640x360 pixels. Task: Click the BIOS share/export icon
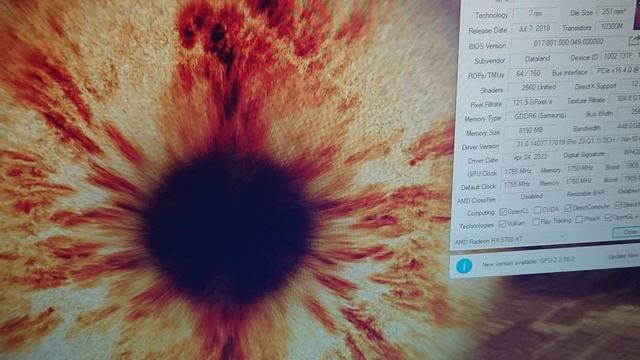pos(635,40)
